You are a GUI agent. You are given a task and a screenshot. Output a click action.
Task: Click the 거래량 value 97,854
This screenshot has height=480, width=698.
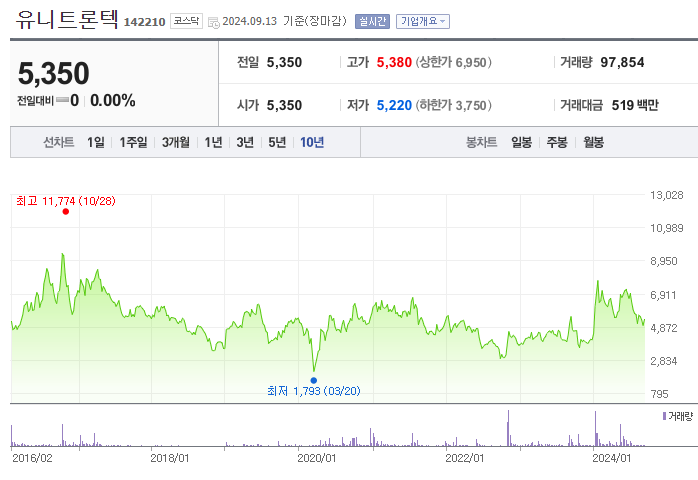(622, 62)
